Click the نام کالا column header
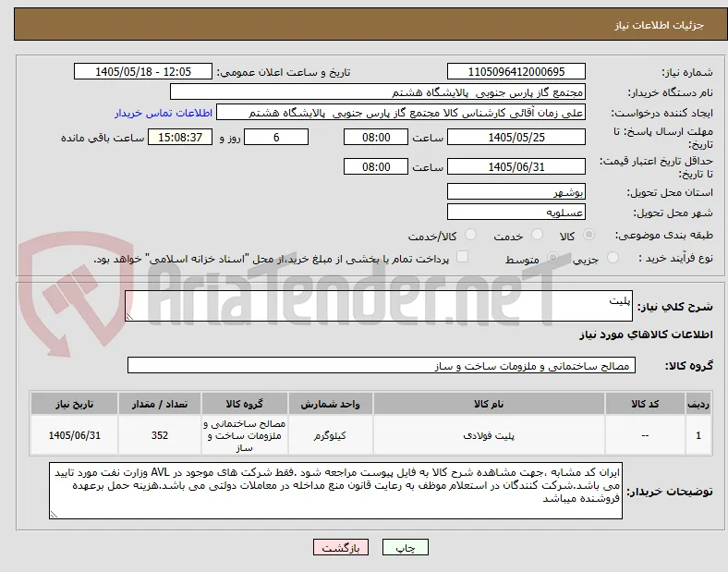 [489, 404]
